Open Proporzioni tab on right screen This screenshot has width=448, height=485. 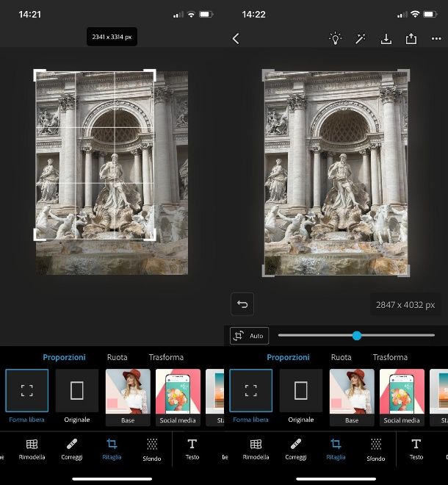288,357
